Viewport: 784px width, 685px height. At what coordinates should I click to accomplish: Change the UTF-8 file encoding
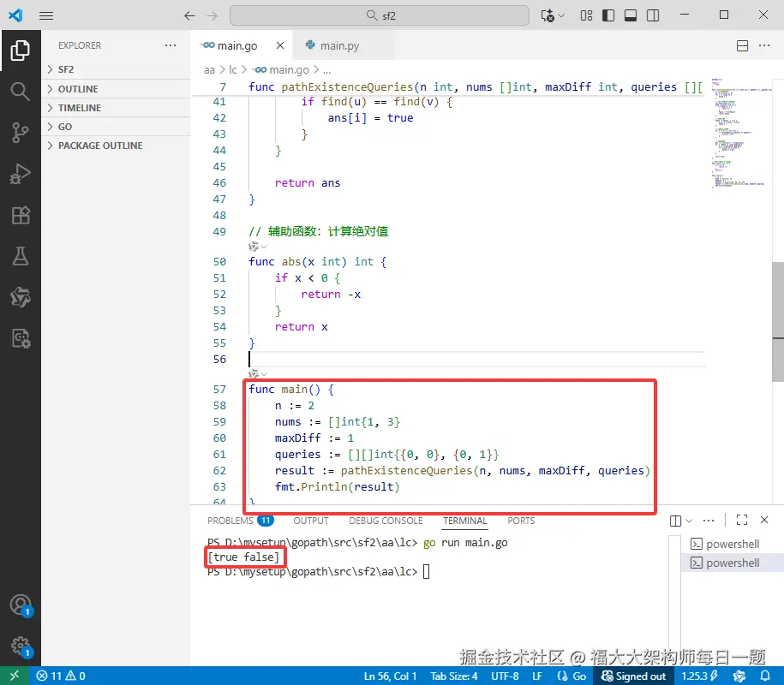505,676
